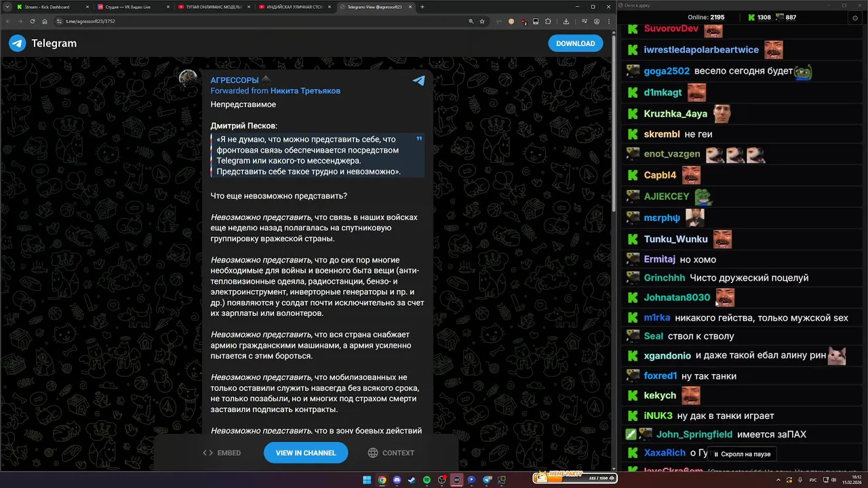Open the АГРЕССОРЫ channel avatar
The image size is (868, 488).
[x=188, y=79]
